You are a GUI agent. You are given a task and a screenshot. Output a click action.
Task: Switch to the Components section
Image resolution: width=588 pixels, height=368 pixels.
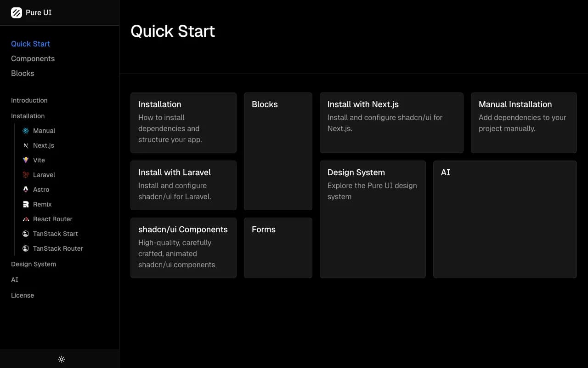point(33,58)
